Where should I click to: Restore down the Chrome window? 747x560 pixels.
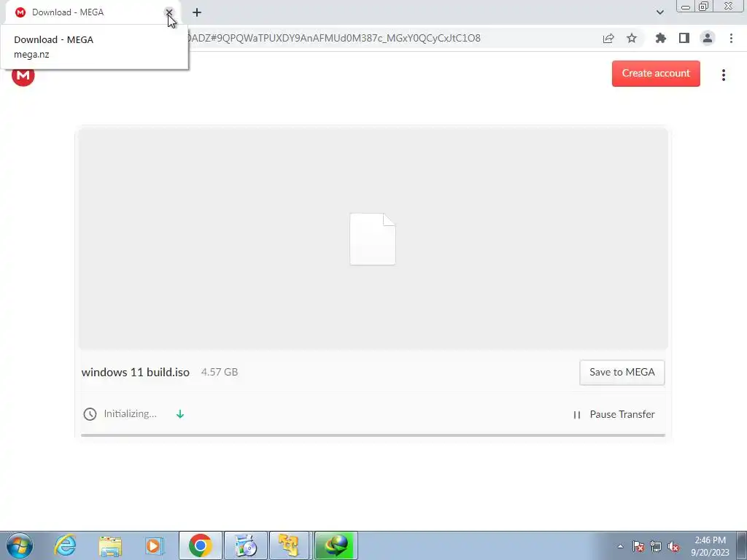coord(703,6)
